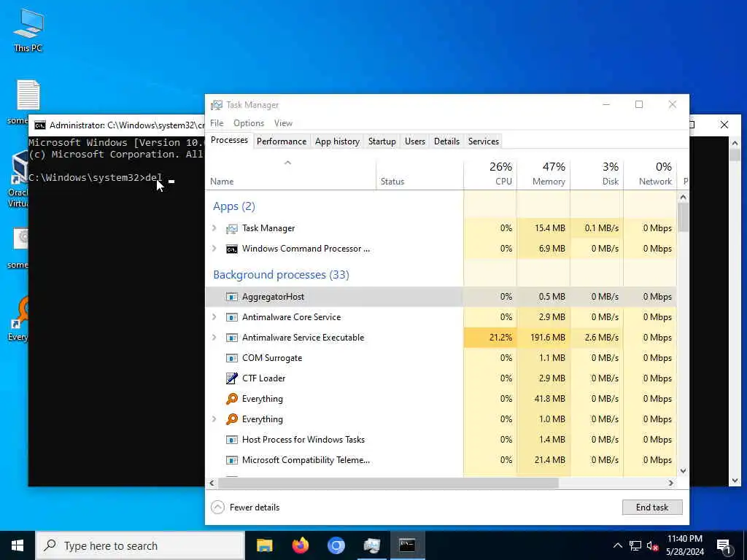
Task: Select the CTF Loader pen icon
Action: tap(231, 378)
